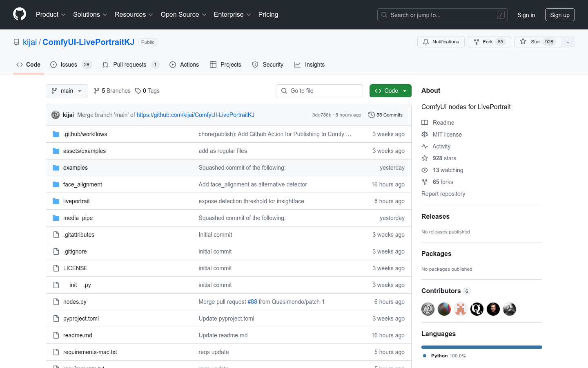Expand the Solutions menu
Image resolution: width=588 pixels, height=368 pixels.
pos(90,15)
